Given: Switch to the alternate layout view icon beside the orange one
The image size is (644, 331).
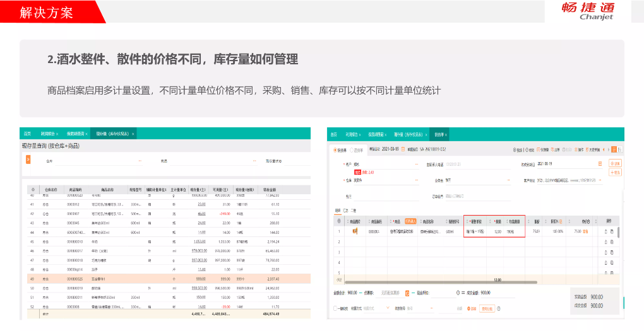Looking at the screenshot, I should pos(620,149).
